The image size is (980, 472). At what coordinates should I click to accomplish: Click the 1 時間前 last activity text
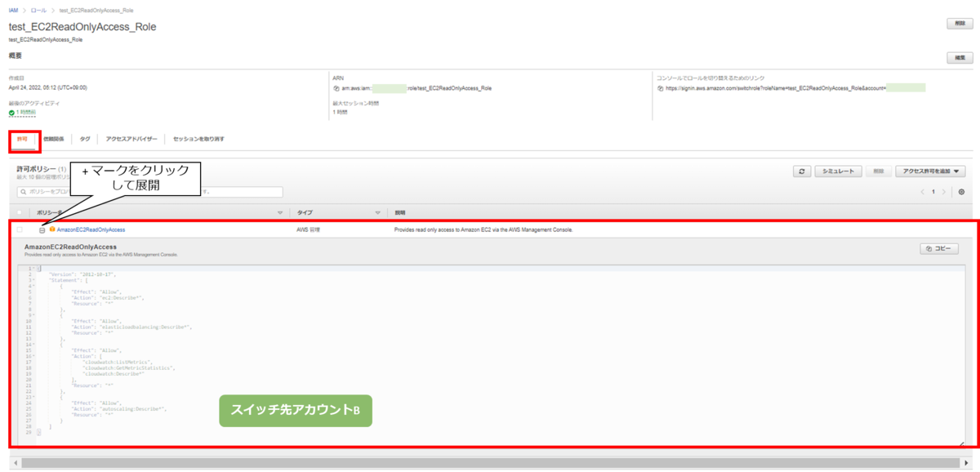[x=26, y=113]
